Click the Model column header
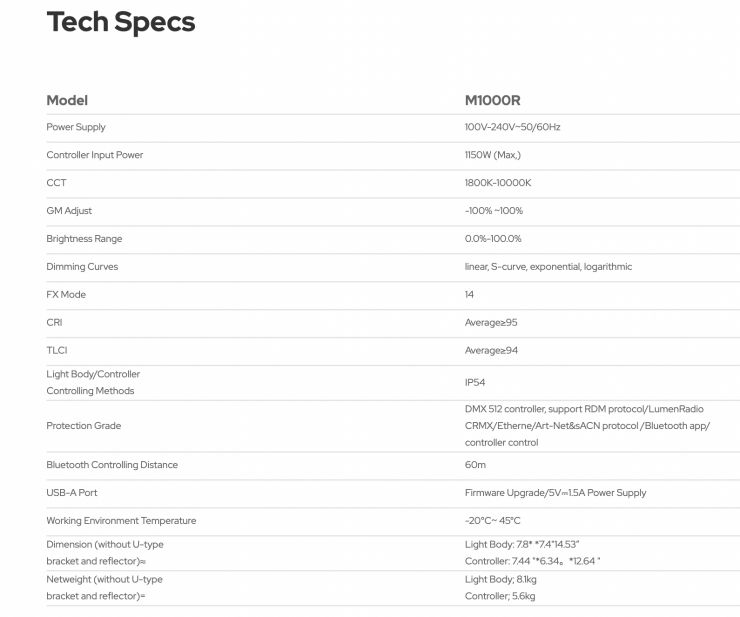Image resolution: width=740 pixels, height=617 pixels. 67,101
